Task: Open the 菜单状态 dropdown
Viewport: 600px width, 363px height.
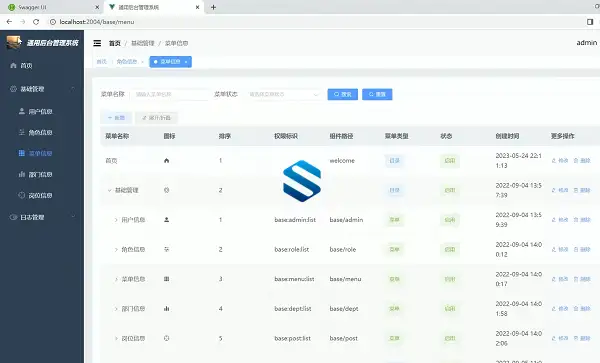Action: 283,94
